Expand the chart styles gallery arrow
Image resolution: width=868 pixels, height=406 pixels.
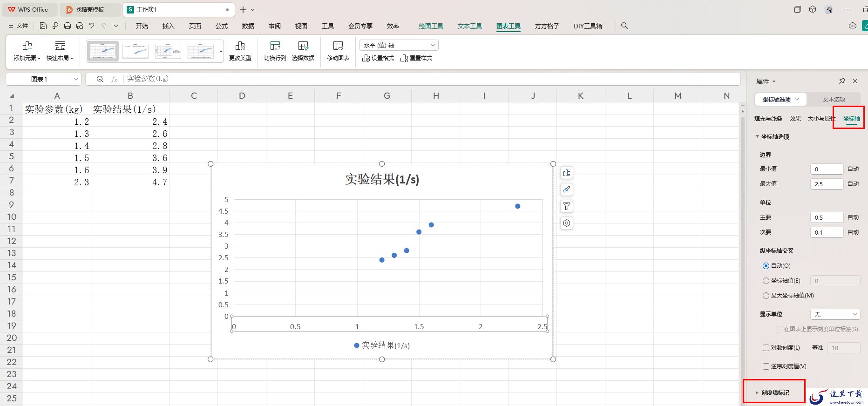(x=221, y=51)
